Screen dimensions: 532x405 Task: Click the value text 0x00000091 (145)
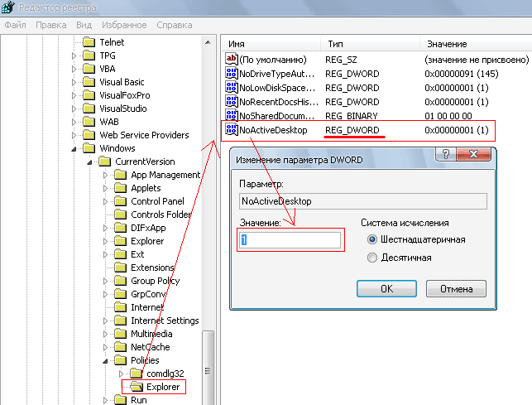(462, 74)
